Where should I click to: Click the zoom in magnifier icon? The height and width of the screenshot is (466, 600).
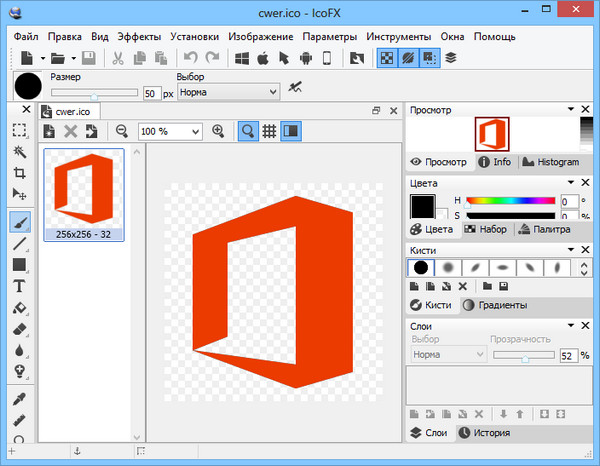point(218,131)
